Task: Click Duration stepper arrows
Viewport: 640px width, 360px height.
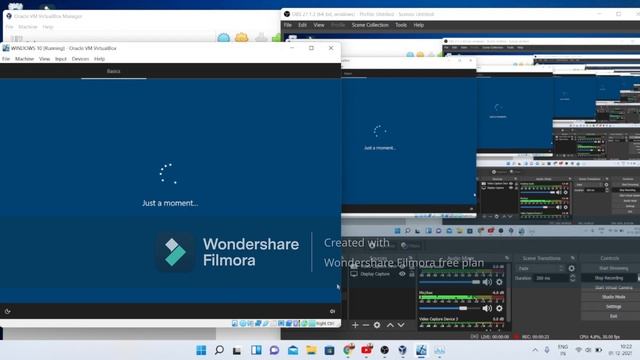Action: (572, 278)
